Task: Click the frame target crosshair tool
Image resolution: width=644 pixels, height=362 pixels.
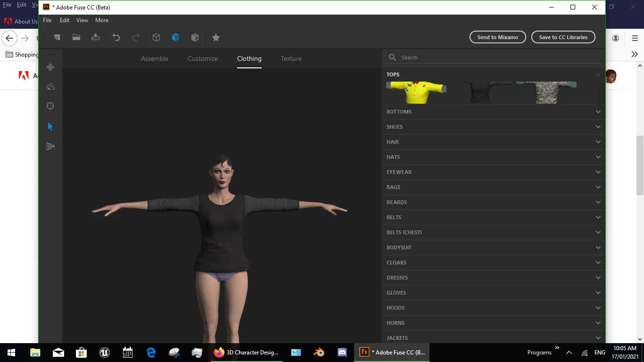Action: (50, 106)
